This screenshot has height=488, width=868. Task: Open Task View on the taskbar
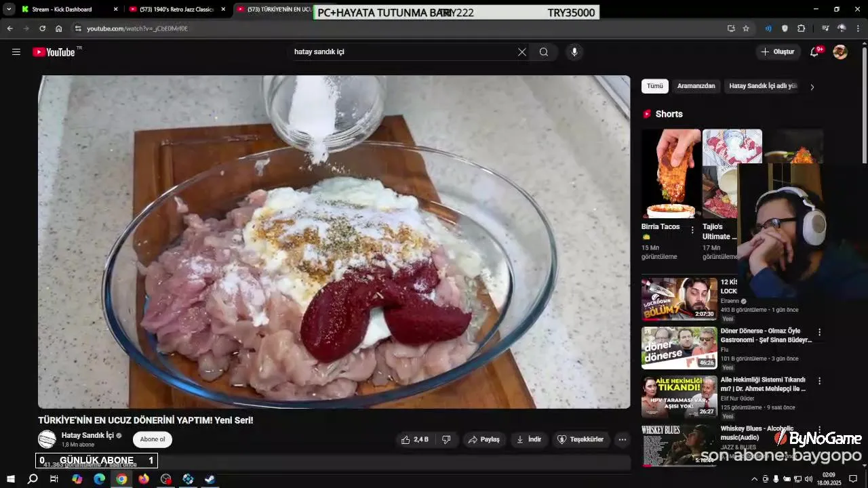click(x=54, y=479)
